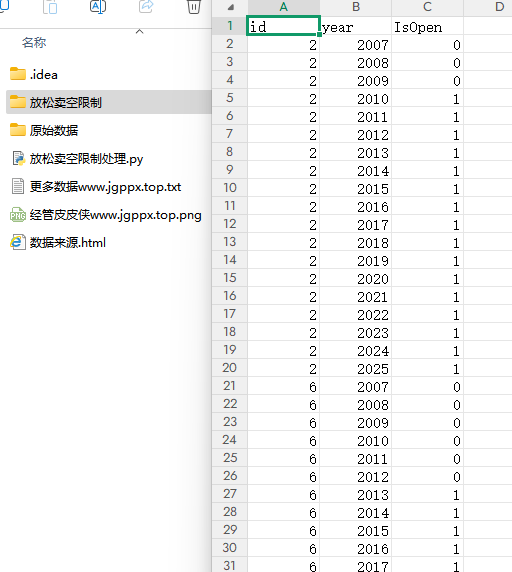The height and width of the screenshot is (572, 512).
Task: Click the select-all corner triangle in spreadsheet
Action: pos(230,7)
